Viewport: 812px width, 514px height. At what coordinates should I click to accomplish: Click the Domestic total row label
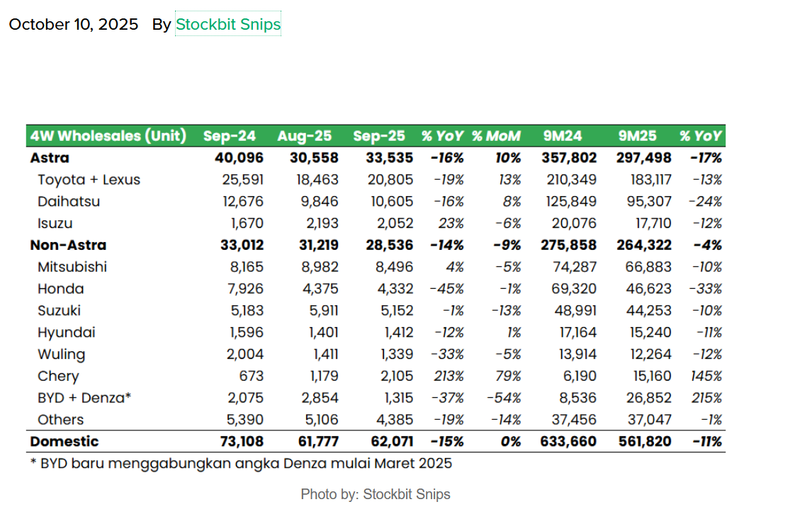coord(64,441)
